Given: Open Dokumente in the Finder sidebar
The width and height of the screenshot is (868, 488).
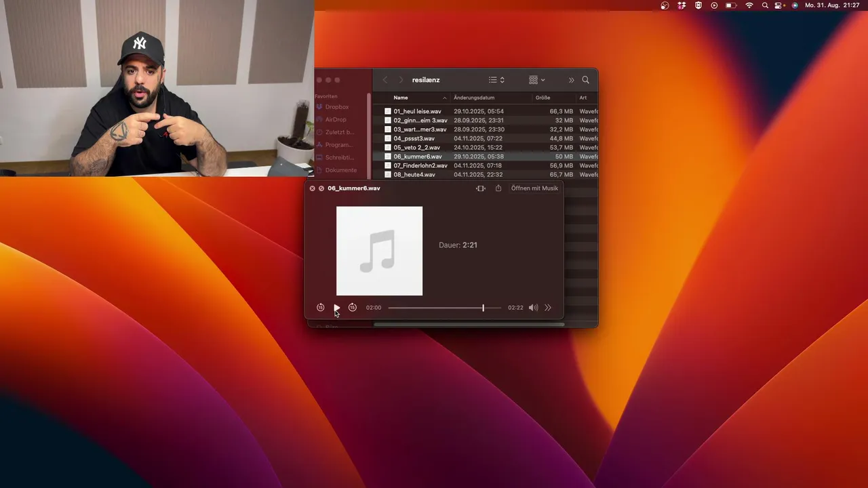Looking at the screenshot, I should click(x=340, y=170).
